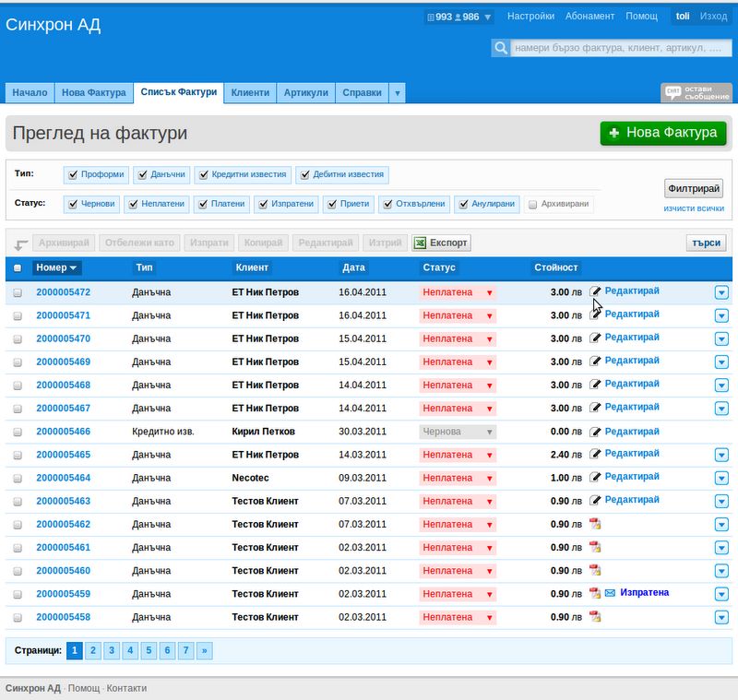This screenshot has height=700, width=738.
Task: Click pencil edit icon for invoice 2000005466
Action: (595, 431)
